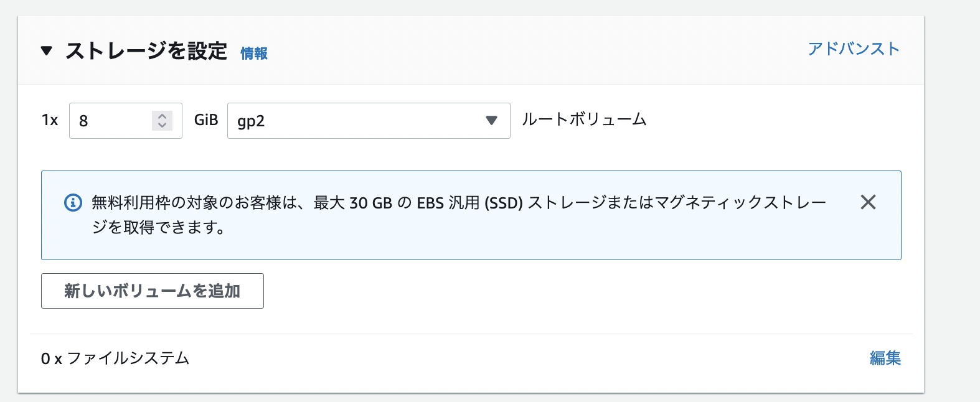
Task: Open アドバンスト storage settings
Action: [854, 47]
